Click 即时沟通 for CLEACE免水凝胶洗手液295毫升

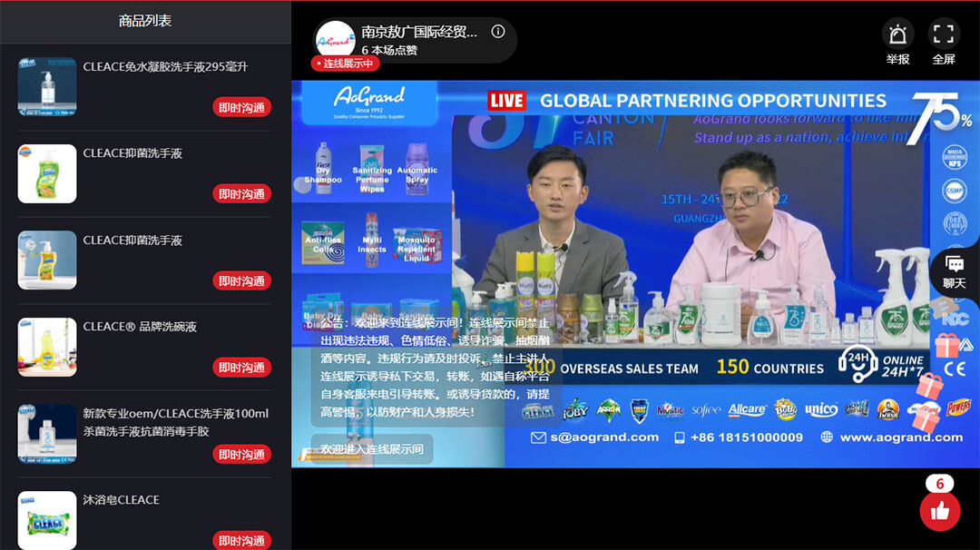[241, 107]
